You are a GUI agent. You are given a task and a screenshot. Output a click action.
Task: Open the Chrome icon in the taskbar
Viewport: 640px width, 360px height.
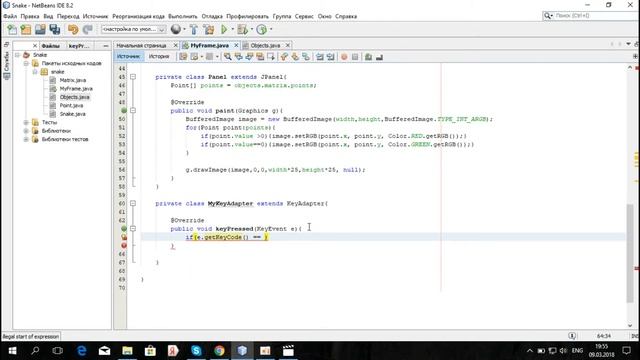tap(219, 350)
